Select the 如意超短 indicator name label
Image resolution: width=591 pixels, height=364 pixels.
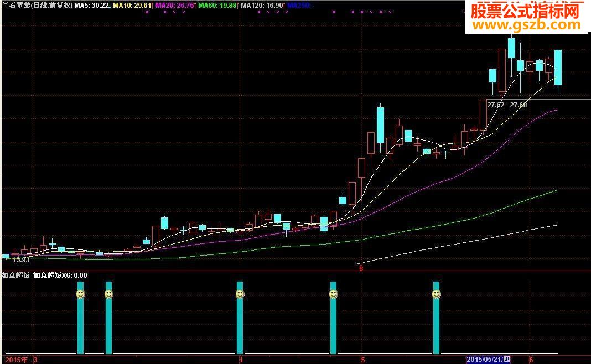click(16, 275)
